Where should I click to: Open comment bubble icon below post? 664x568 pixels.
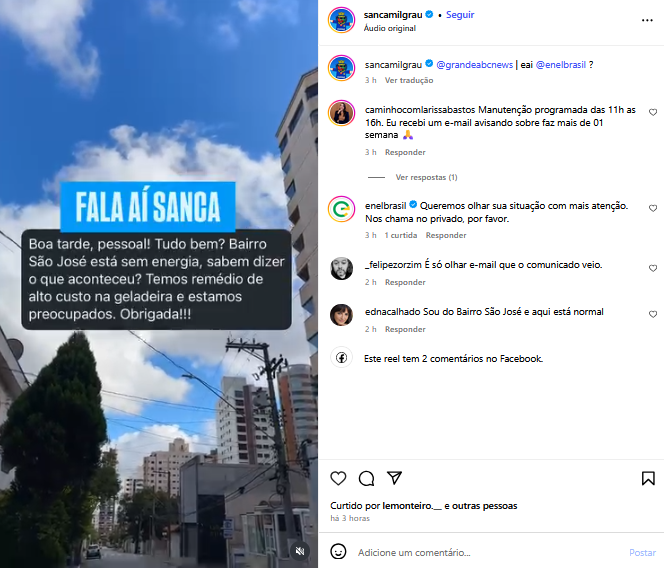pos(366,478)
